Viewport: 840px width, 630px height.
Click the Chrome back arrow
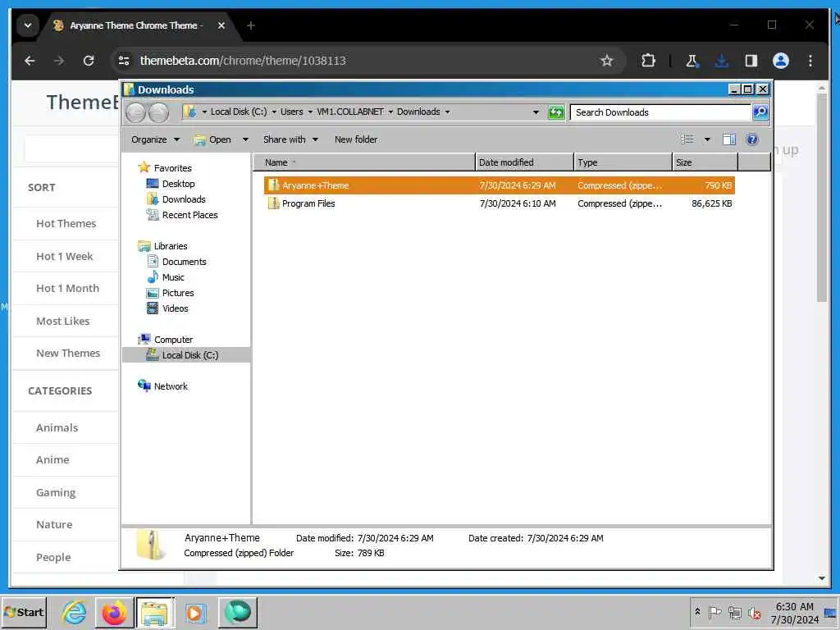point(30,61)
